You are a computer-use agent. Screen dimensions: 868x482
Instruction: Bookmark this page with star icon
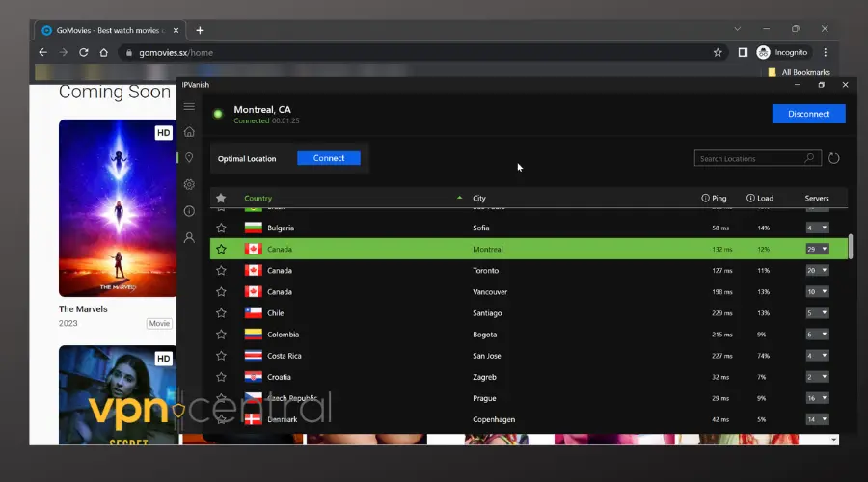click(x=718, y=53)
